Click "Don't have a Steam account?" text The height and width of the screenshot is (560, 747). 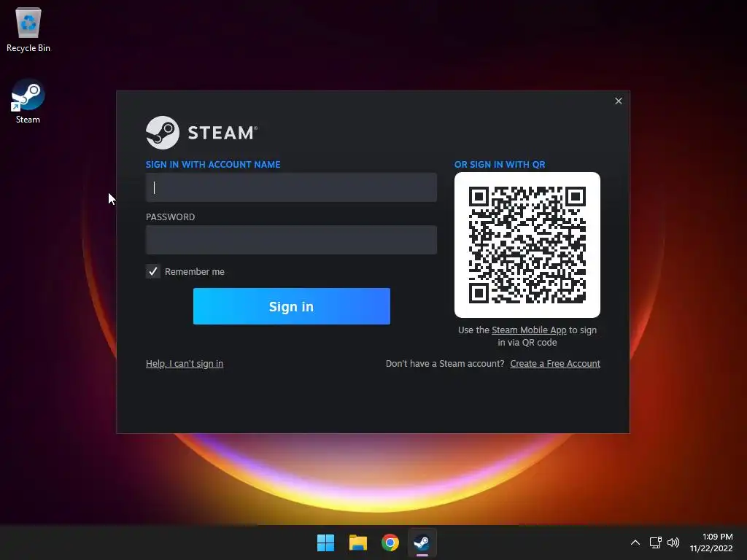point(445,364)
